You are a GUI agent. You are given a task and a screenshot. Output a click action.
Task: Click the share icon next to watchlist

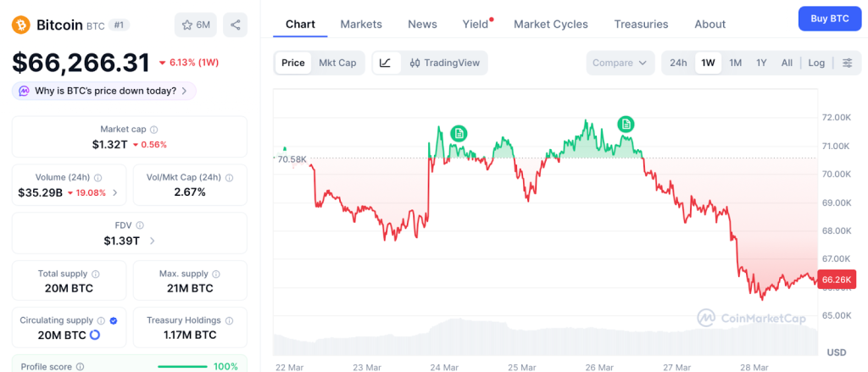click(235, 25)
